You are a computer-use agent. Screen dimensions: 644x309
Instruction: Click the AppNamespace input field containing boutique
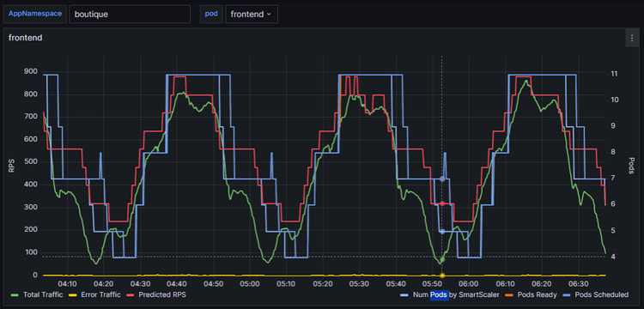[x=130, y=14]
